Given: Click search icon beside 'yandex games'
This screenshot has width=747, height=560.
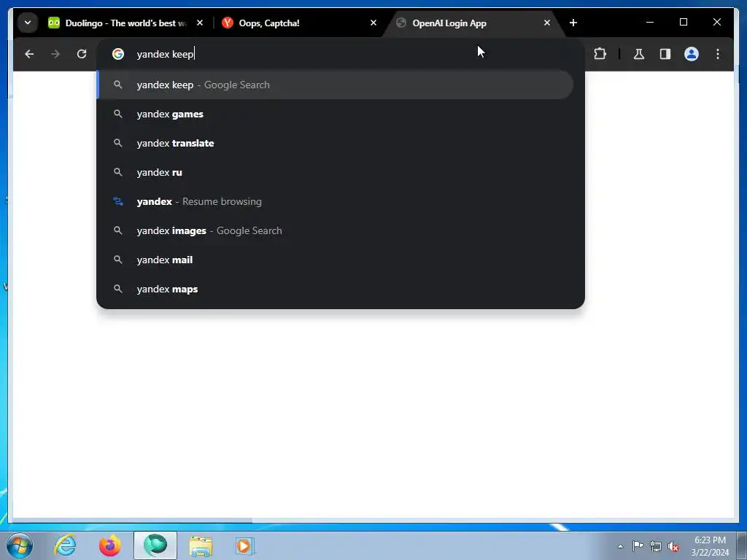Looking at the screenshot, I should pyautogui.click(x=118, y=114).
